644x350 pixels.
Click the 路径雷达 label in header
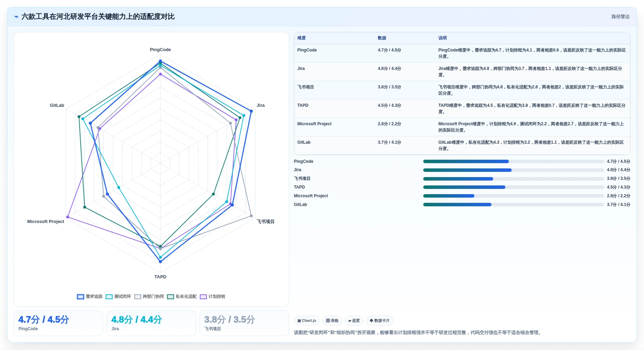(x=620, y=17)
